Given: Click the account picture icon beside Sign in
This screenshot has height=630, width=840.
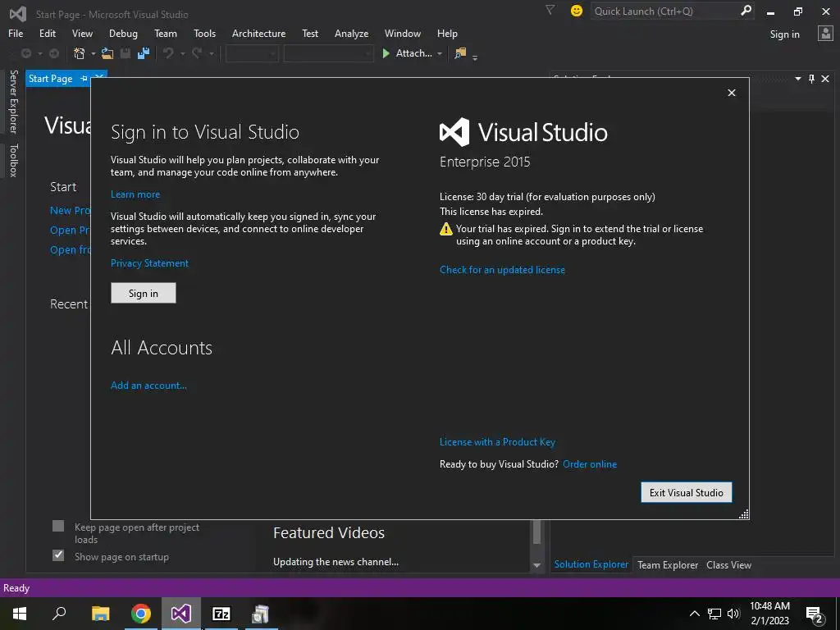Looking at the screenshot, I should click(825, 34).
